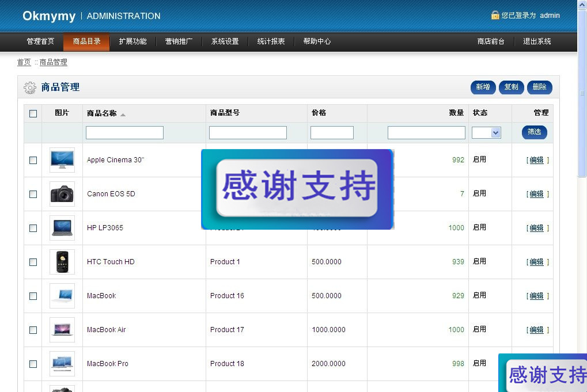This screenshot has width=587, height=392.
Task: Click the 'Canon EOS 5D' product name
Action: coord(111,194)
